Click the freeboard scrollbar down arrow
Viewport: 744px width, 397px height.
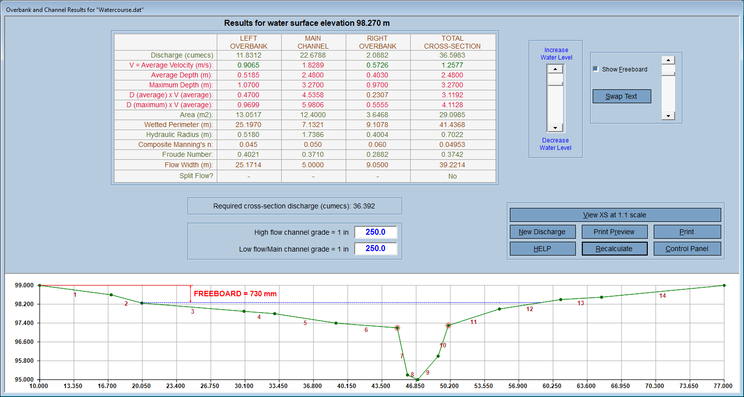click(x=669, y=116)
